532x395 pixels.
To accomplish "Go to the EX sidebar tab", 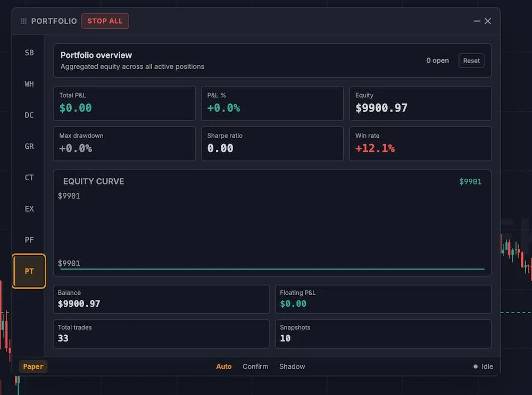I will (29, 209).
